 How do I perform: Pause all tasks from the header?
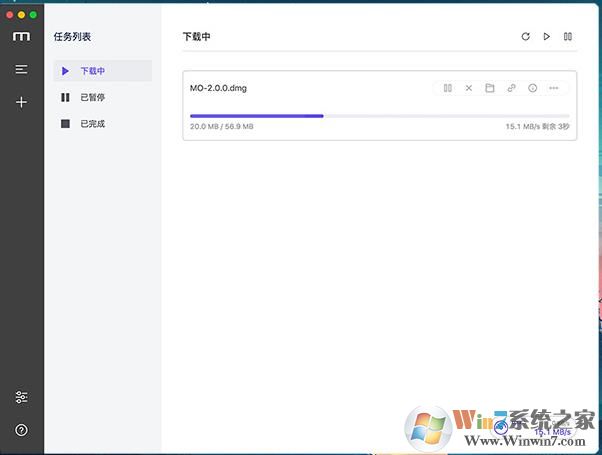pos(568,37)
